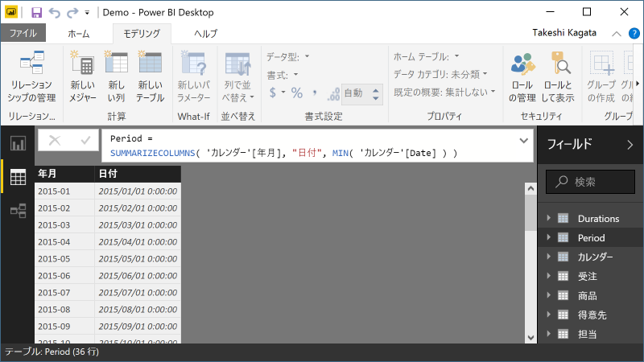644x362 pixels.
Task: Click 新しいパラメーター What-If button
Action: (193, 76)
